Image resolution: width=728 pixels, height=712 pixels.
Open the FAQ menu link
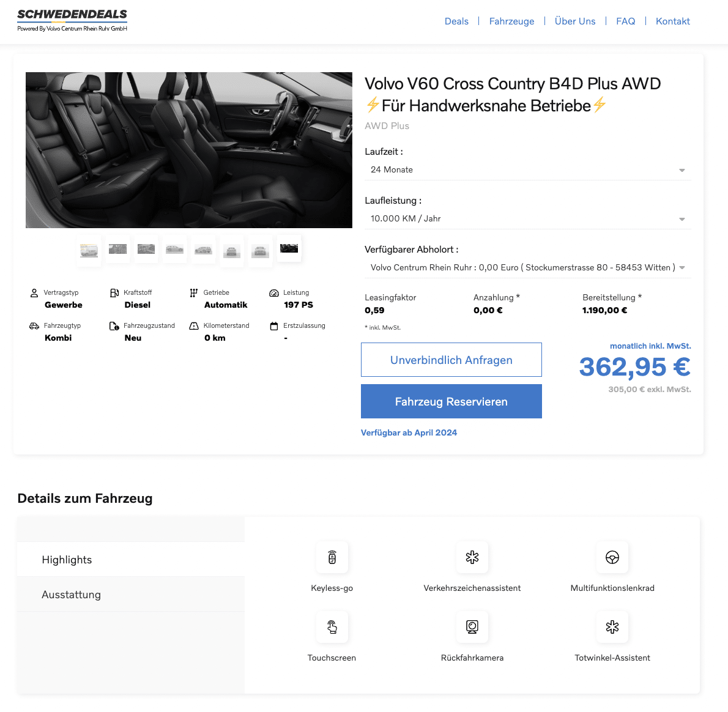click(625, 21)
